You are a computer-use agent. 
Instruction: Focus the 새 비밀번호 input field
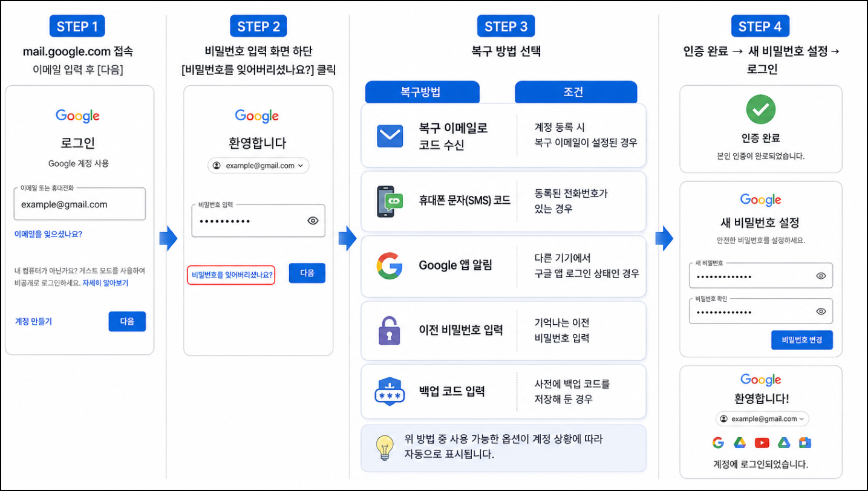760,275
